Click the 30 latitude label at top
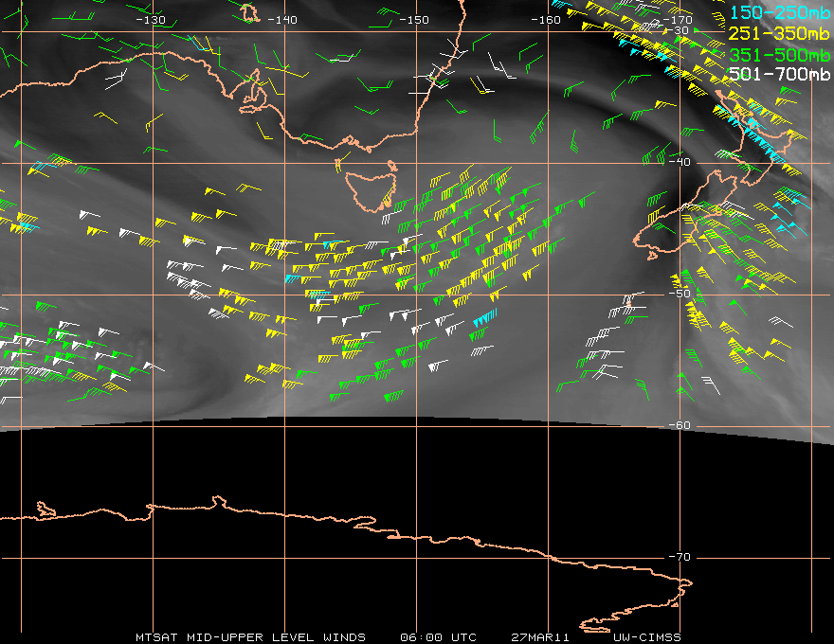Screen dimensions: 834x644 pyautogui.click(x=681, y=30)
